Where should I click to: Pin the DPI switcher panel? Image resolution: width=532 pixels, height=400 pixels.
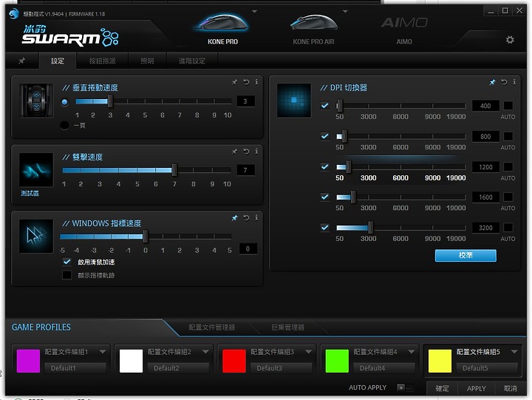pos(492,82)
